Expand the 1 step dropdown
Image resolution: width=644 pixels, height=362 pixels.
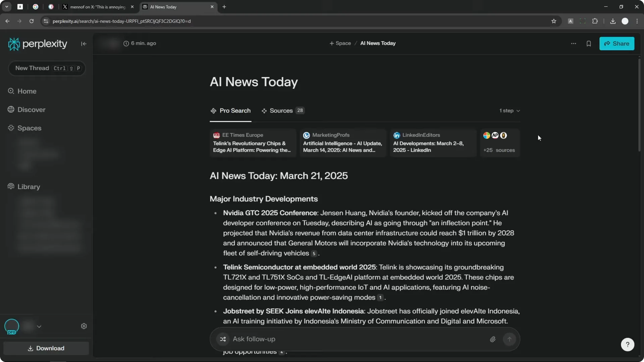pos(509,111)
